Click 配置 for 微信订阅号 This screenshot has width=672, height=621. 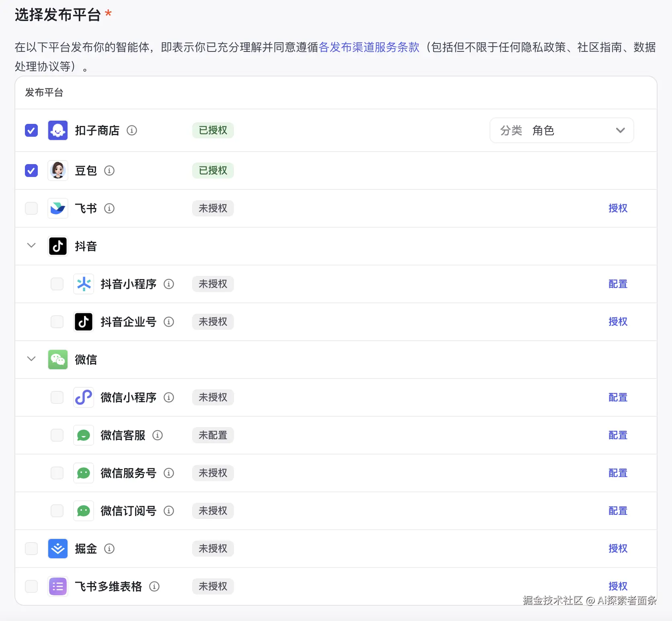click(x=618, y=511)
